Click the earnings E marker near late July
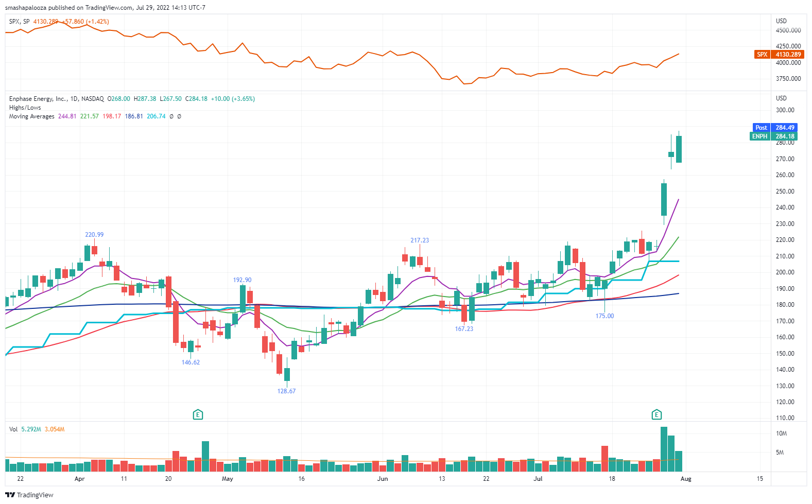Image resolution: width=812 pixels, height=504 pixels. point(656,414)
